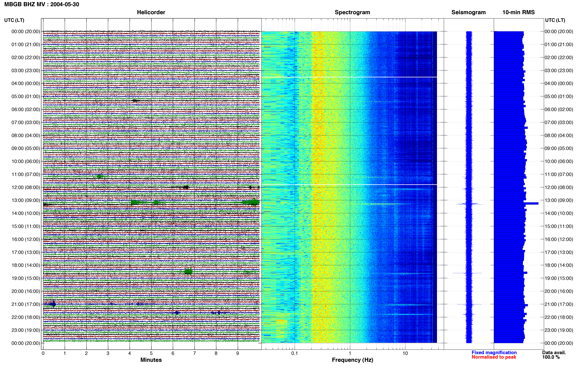The image size is (588, 368).
Task: Click "08:00 (04:00)" on the helicorder time axis
Action: tap(26, 135)
